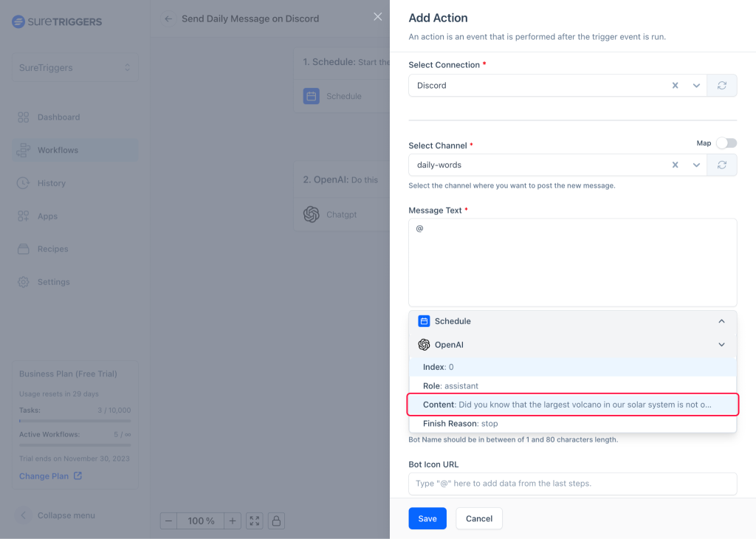Screen dimensions: 756x539
Task: Zoom out using the minus button
Action: tap(168, 521)
